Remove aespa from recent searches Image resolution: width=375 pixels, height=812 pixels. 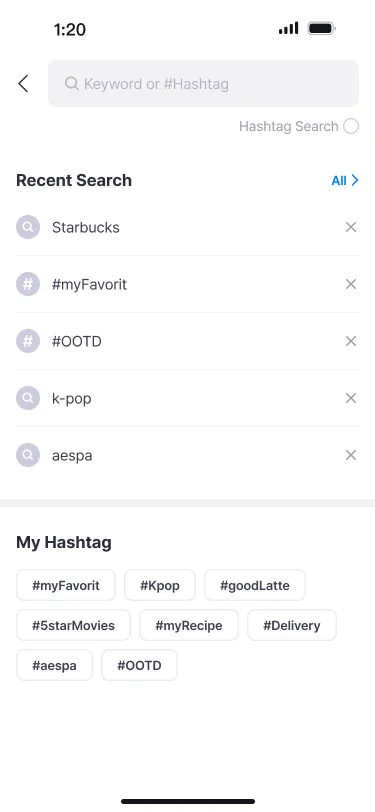pos(351,455)
